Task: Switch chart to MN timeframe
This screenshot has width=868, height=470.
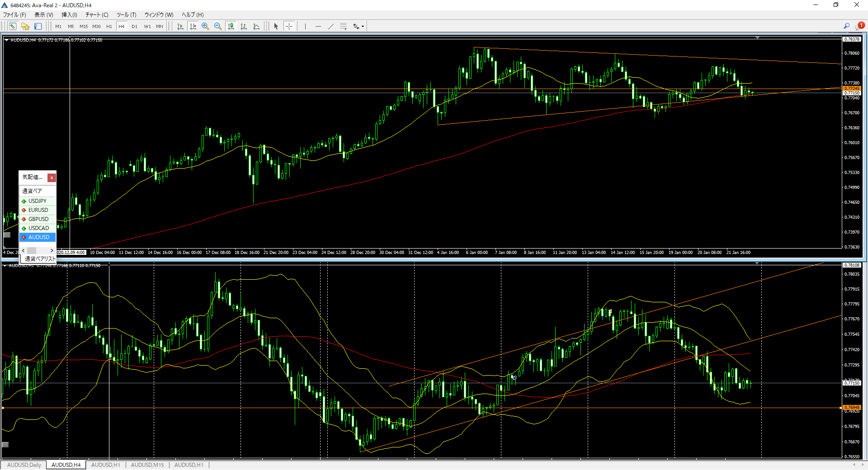Action: click(x=160, y=26)
